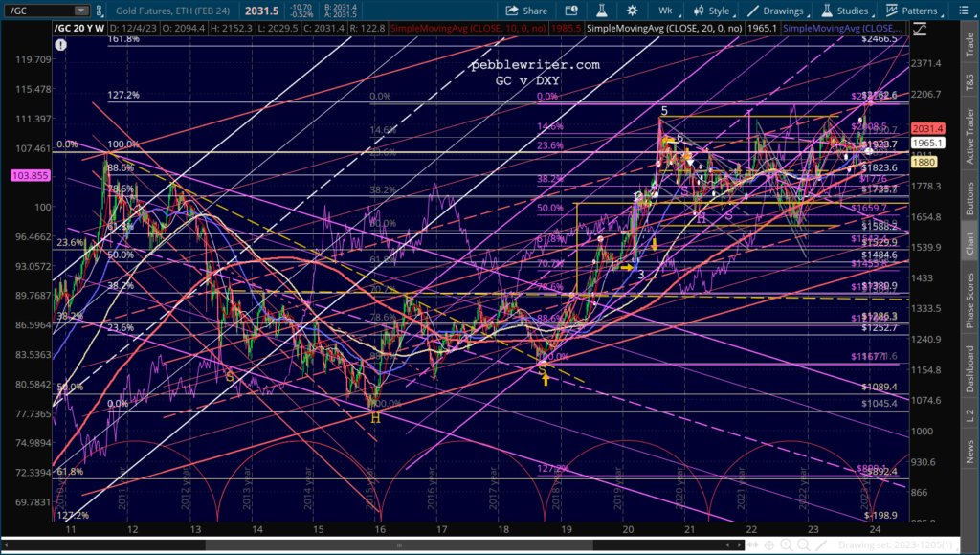This screenshot has width=980, height=555.
Task: Click the pebblewriter.com text annotation
Action: pyautogui.click(x=535, y=64)
